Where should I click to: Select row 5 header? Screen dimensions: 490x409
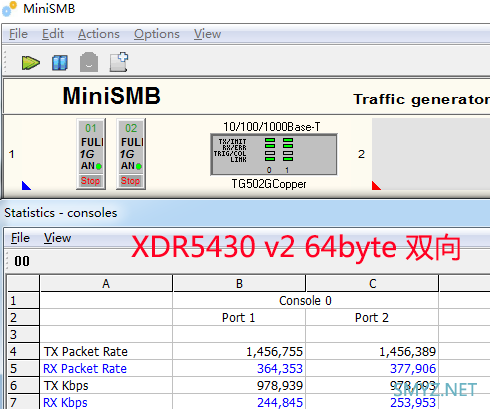pos(23,368)
